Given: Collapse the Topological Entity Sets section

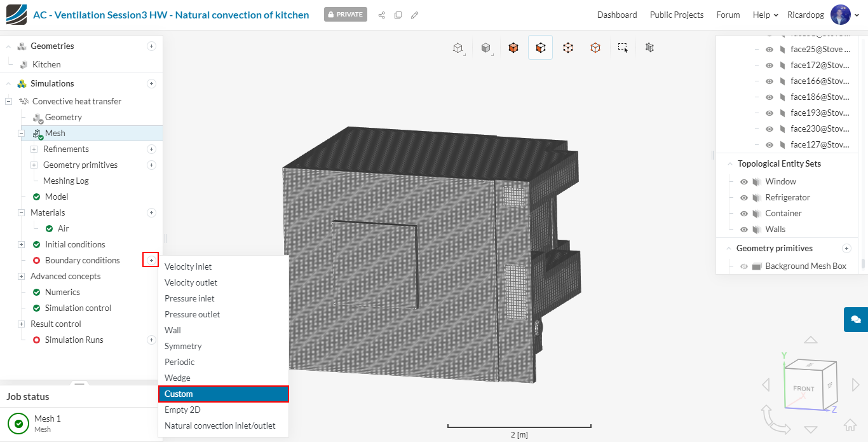Looking at the screenshot, I should pyautogui.click(x=729, y=163).
